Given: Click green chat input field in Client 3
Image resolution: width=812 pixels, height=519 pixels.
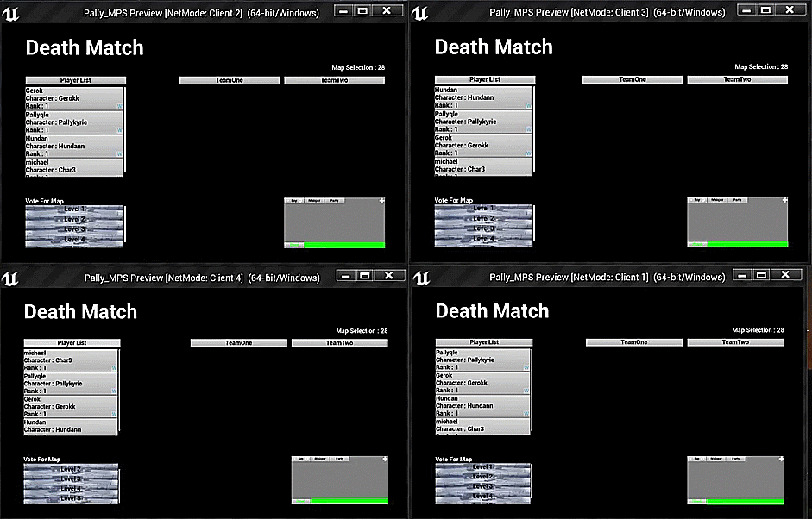Looking at the screenshot, I should (747, 244).
